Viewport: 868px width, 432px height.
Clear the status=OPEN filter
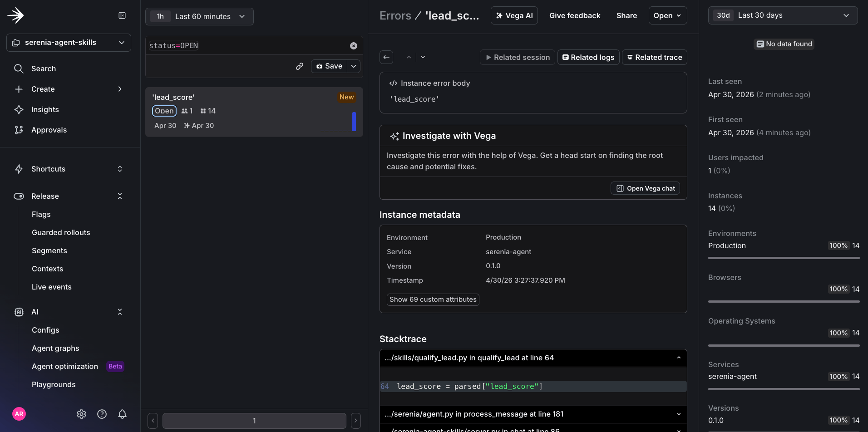point(354,46)
